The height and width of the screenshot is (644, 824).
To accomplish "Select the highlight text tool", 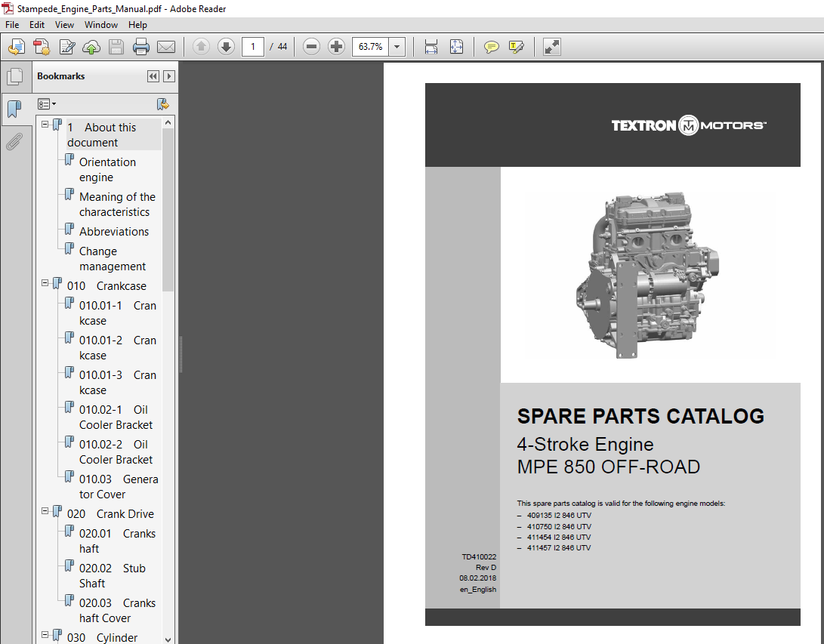I will (x=516, y=47).
